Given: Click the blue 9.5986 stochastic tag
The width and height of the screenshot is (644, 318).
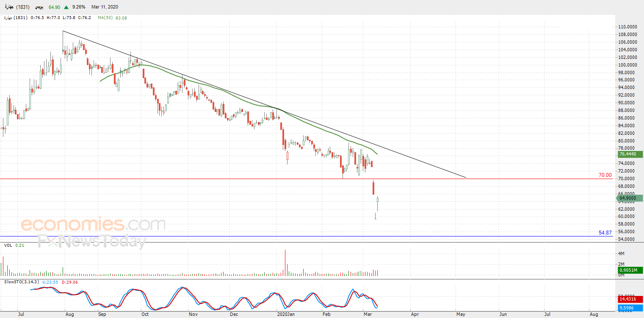Looking at the screenshot, I should (630, 307).
